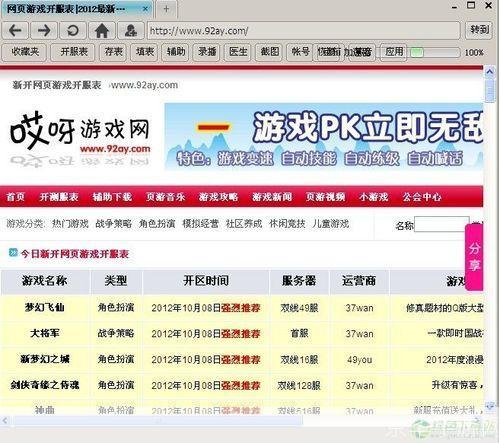Filter by 战争策略 category link
This screenshot has height=443, width=500.
(x=114, y=223)
